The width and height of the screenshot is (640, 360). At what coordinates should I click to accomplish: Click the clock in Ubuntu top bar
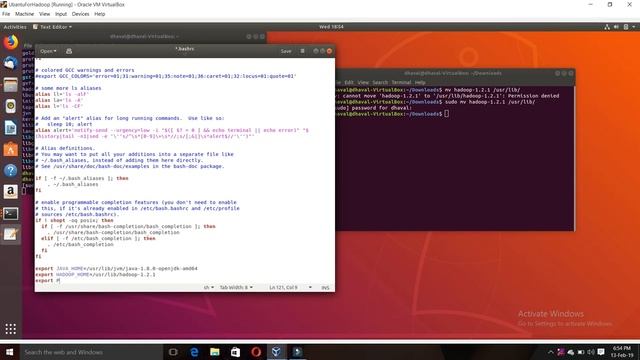pos(331,27)
